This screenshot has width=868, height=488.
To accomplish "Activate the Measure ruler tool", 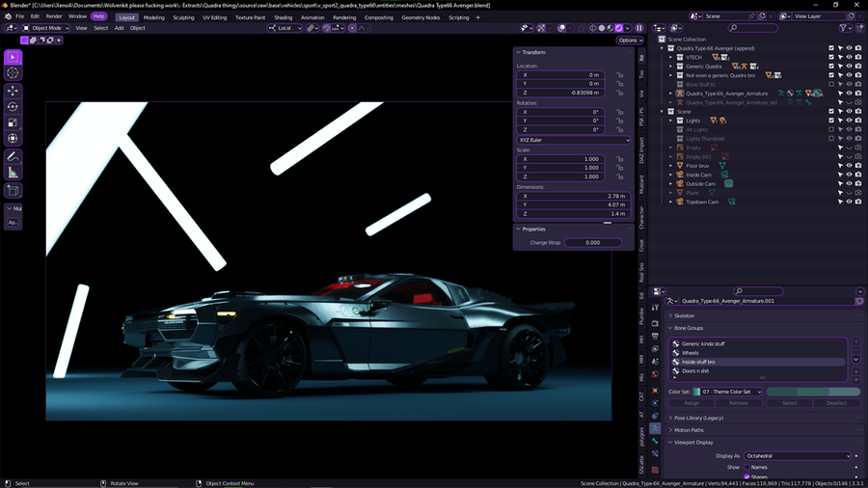I will (13, 174).
